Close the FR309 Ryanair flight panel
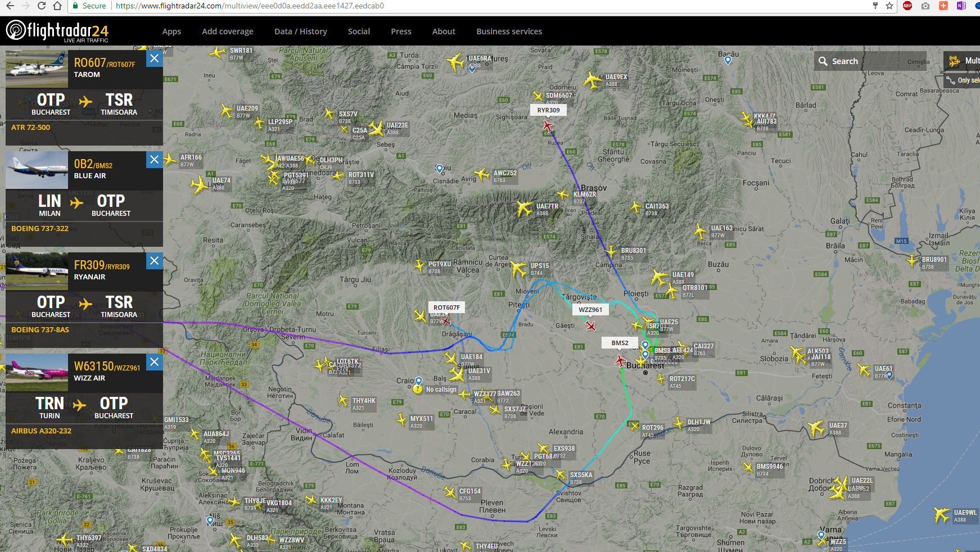The image size is (980, 552). 155,261
